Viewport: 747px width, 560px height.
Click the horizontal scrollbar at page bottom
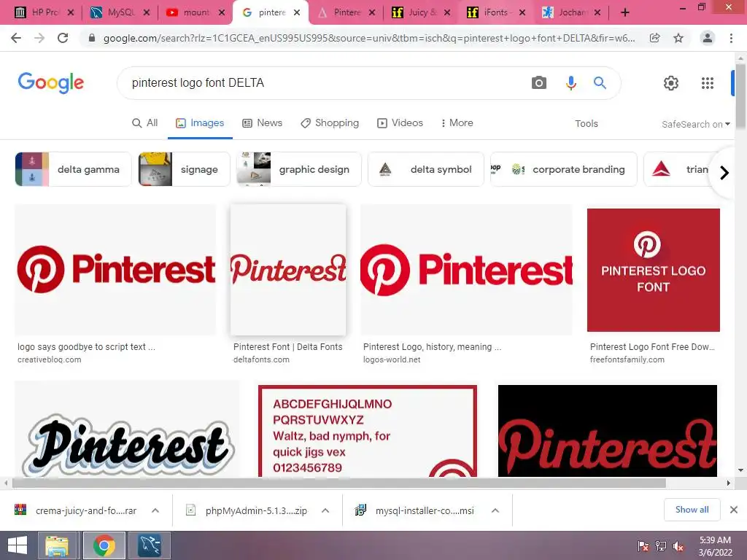click(338, 483)
